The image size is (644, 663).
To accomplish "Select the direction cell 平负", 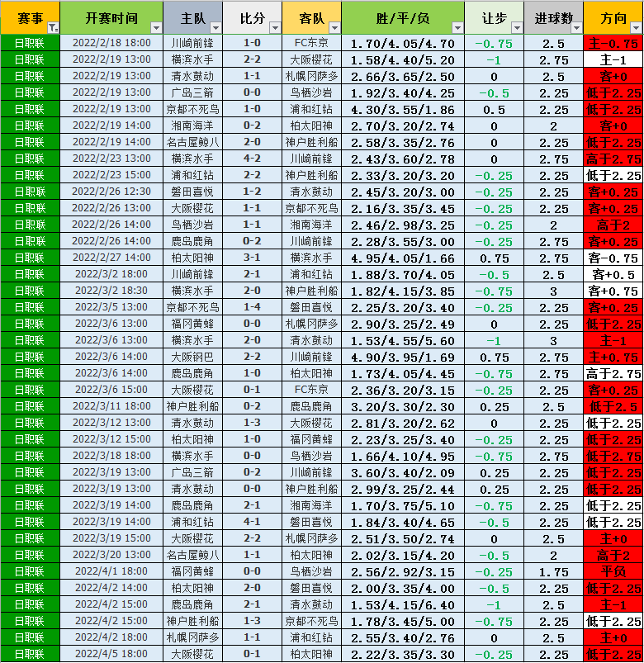I will click(613, 571).
